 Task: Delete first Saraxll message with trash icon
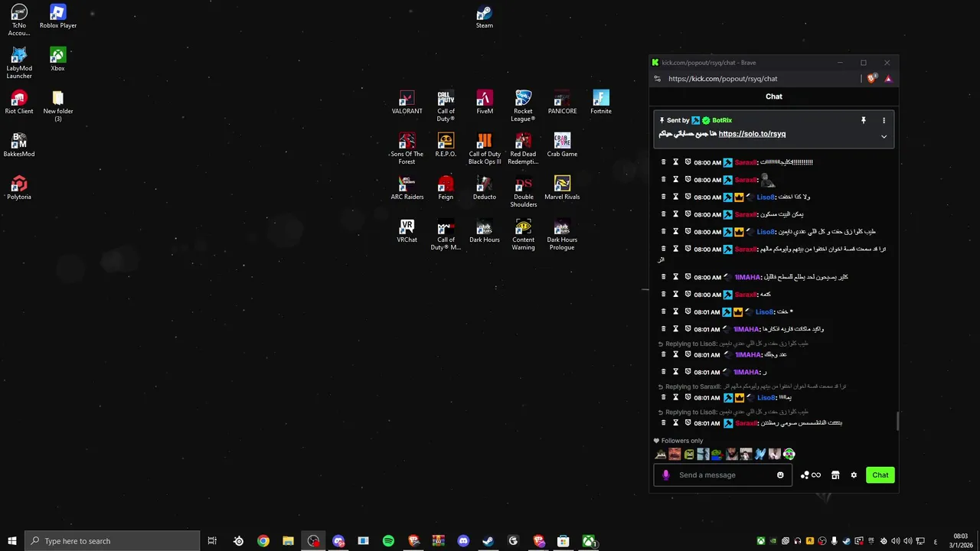pos(664,162)
